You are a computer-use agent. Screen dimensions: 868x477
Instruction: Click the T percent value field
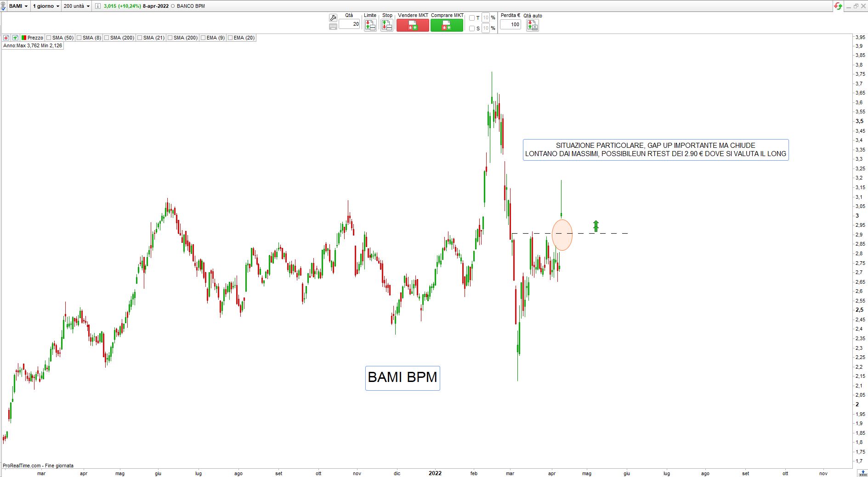tap(486, 18)
